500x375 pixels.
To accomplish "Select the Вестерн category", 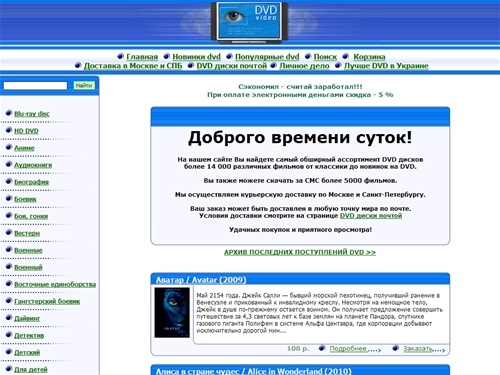I will (x=27, y=233).
